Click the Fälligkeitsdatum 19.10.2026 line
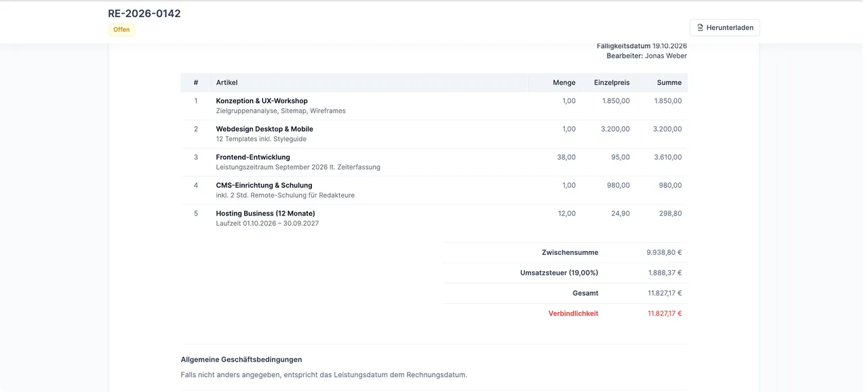 tap(642, 46)
